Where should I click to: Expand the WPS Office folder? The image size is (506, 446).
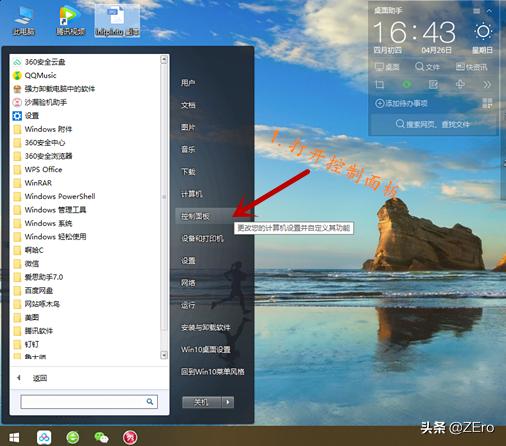38,169
